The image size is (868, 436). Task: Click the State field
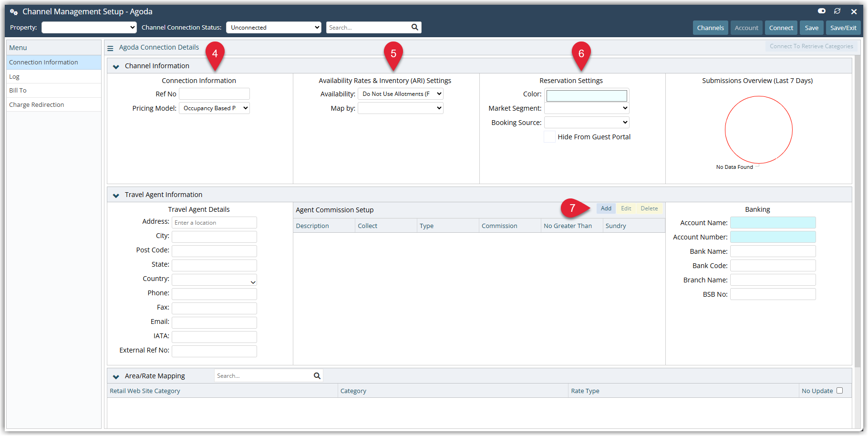coord(214,266)
